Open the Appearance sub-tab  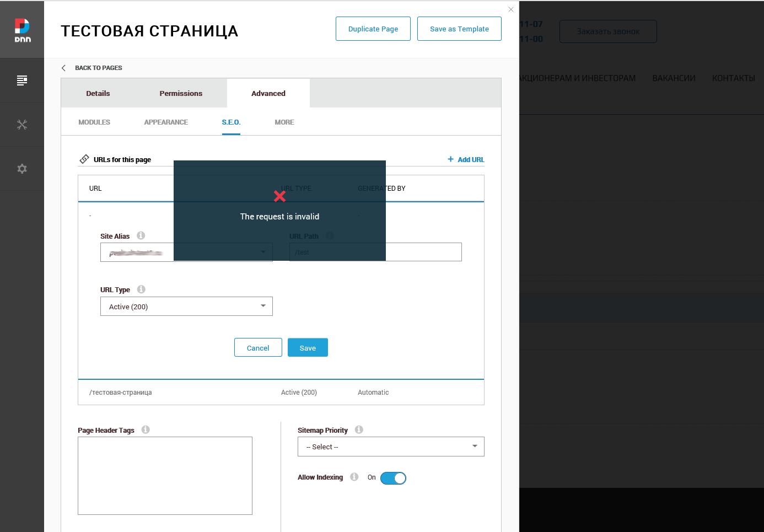166,122
